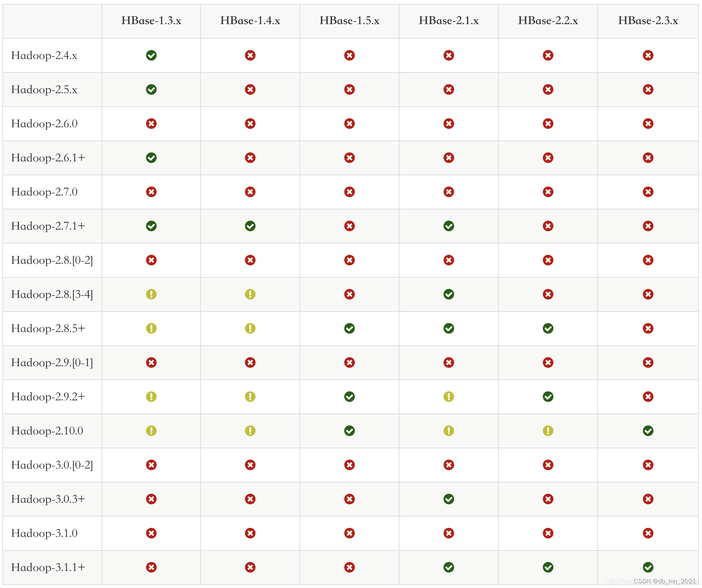Click green check for Hadoop-3.0.3+ under HBase-2.1.x

coord(449,499)
